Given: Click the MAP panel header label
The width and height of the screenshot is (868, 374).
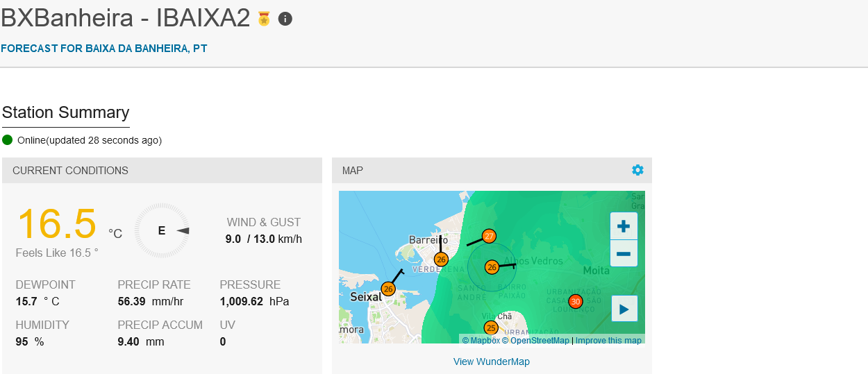Looking at the screenshot, I should coord(353,171).
